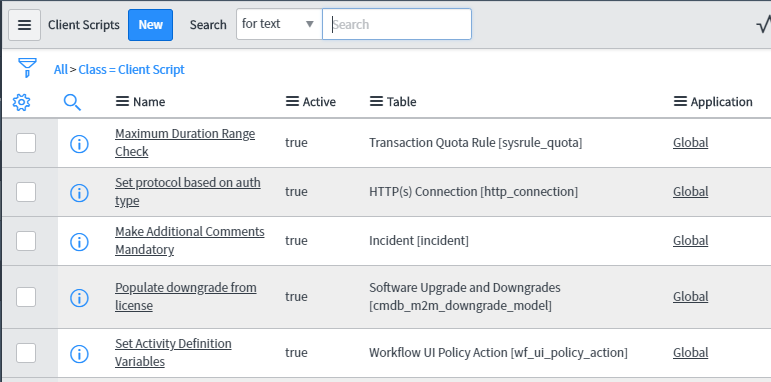Image resolution: width=771 pixels, height=382 pixels.
Task: Preview Make Additional Comments Mandatory info icon
Action: pyautogui.click(x=79, y=242)
